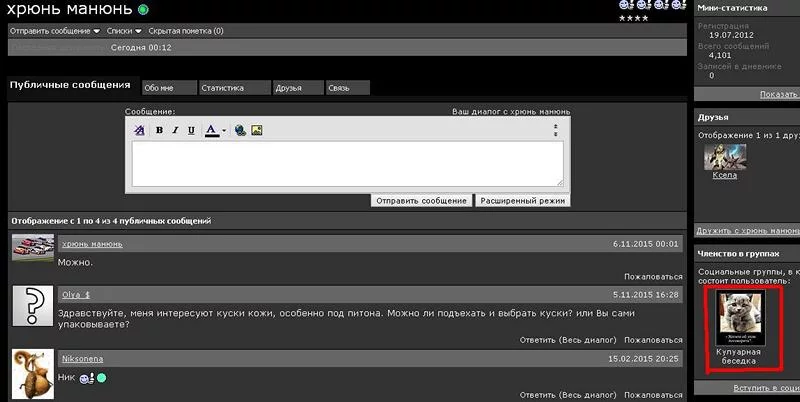Click the "Сегодня 00:12" activity text
Image resolution: width=800 pixels, height=402 pixels.
(x=141, y=47)
